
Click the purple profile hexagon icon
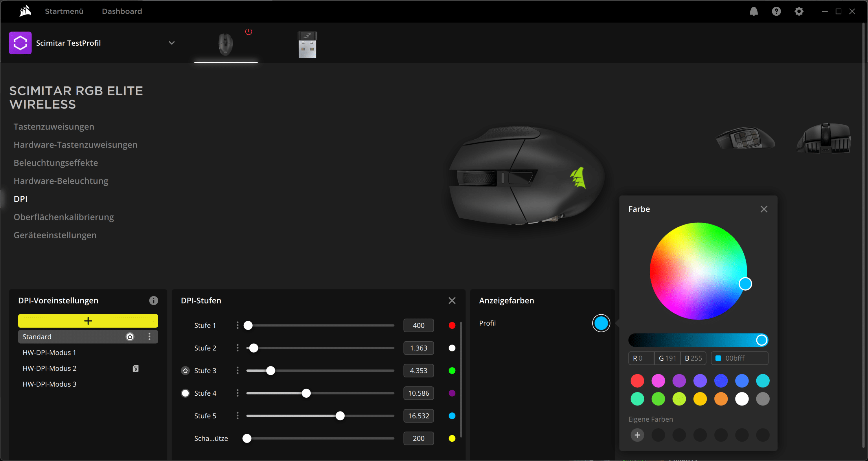[20, 43]
